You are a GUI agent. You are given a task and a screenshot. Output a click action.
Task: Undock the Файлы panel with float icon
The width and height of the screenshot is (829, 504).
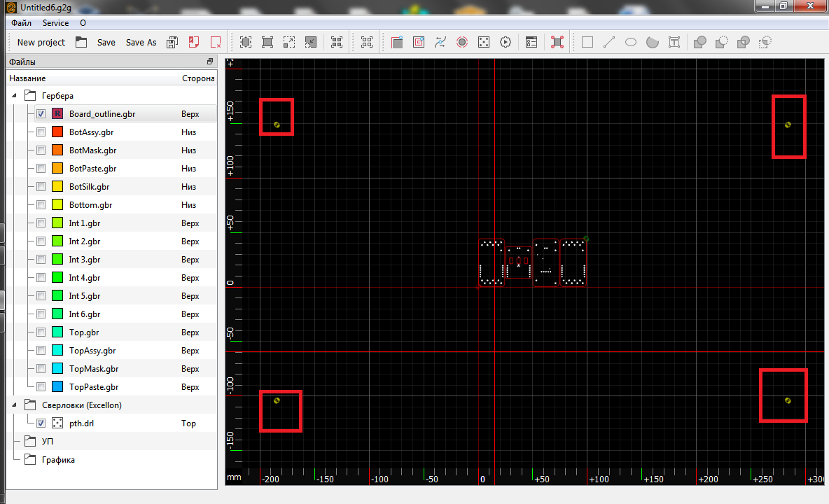tap(210, 62)
